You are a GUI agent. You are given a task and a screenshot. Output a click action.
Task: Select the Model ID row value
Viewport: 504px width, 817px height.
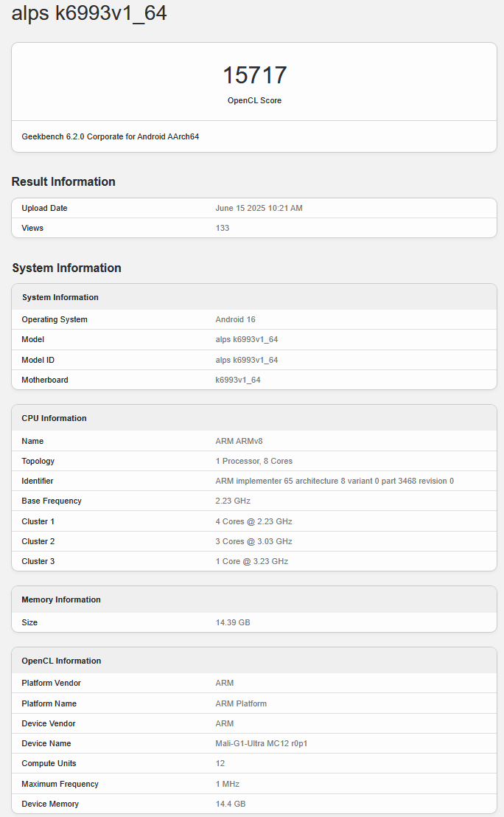click(x=246, y=360)
